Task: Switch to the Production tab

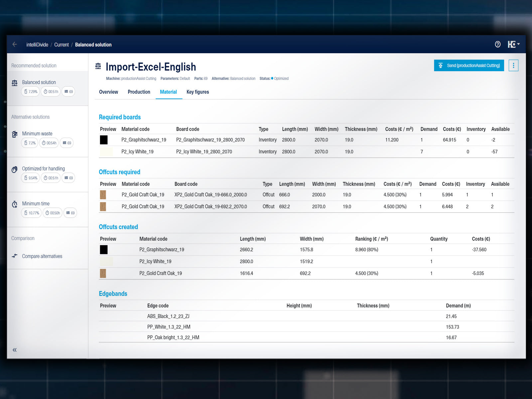Action: click(x=139, y=92)
